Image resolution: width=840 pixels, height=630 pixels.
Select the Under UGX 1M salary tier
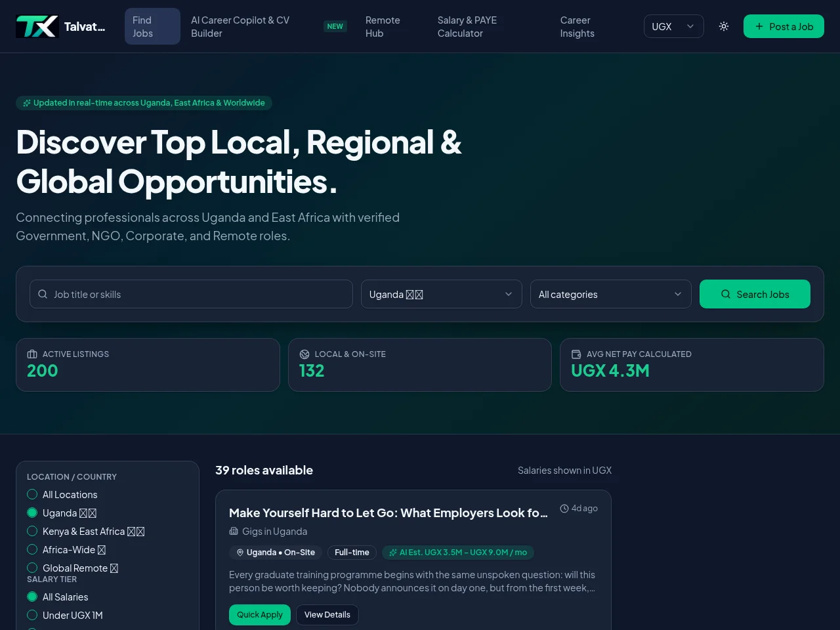coord(32,615)
